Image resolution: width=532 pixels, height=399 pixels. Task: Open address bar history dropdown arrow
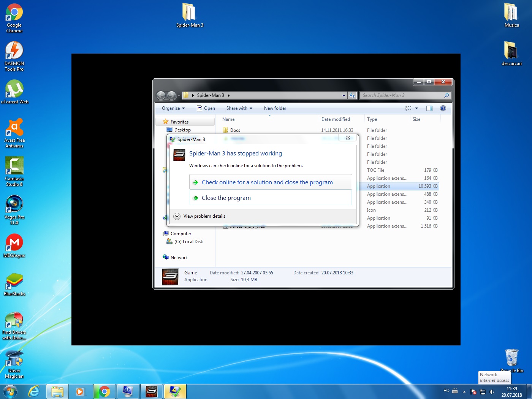coord(344,95)
